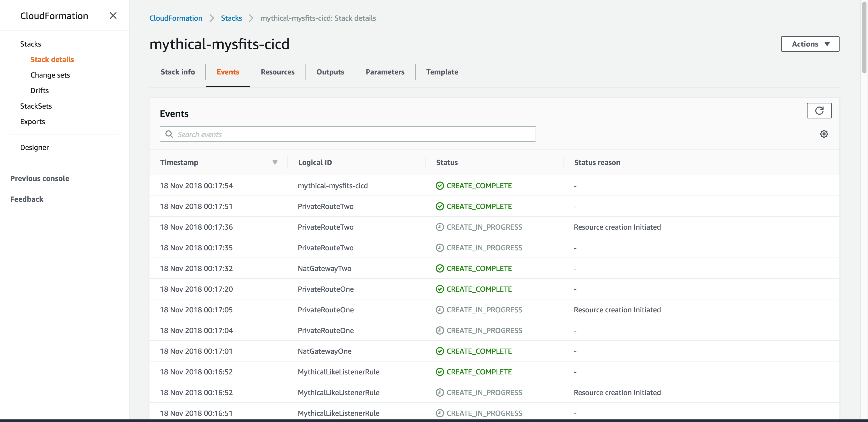Click the '18 Nov 2018 00:17:32' timestamp
Image resolution: width=868 pixels, height=422 pixels.
196,269
